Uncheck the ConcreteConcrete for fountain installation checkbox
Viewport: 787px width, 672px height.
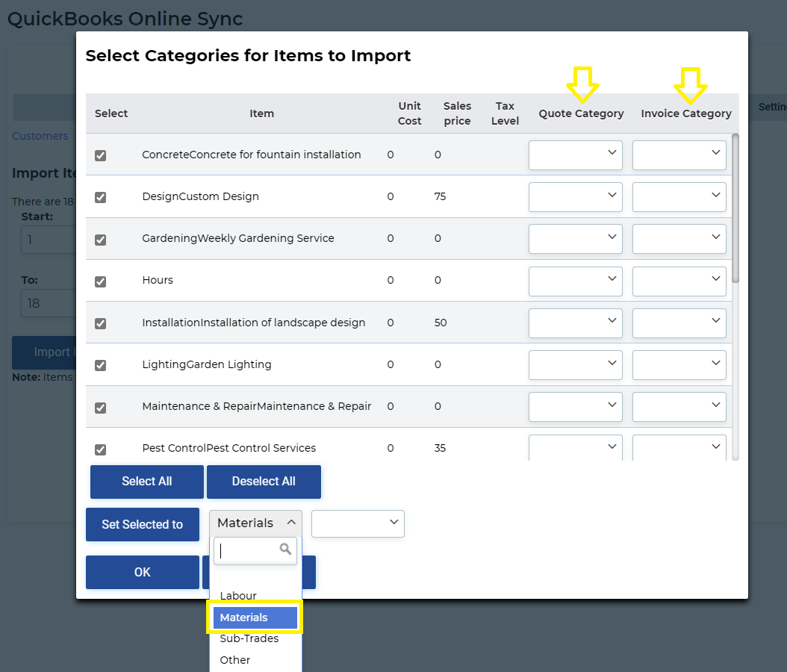pos(100,155)
